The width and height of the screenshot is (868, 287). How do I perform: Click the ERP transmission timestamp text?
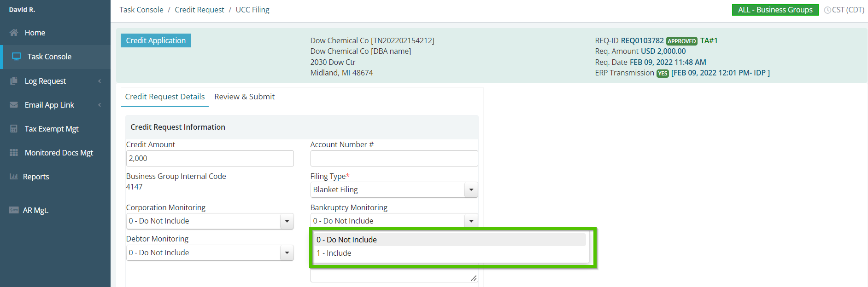pos(721,73)
